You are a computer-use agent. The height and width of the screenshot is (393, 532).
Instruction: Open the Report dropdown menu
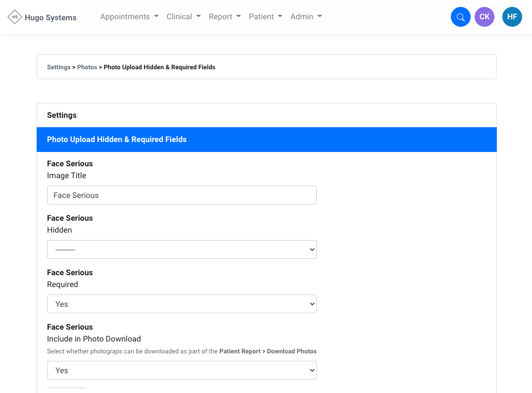[225, 17]
